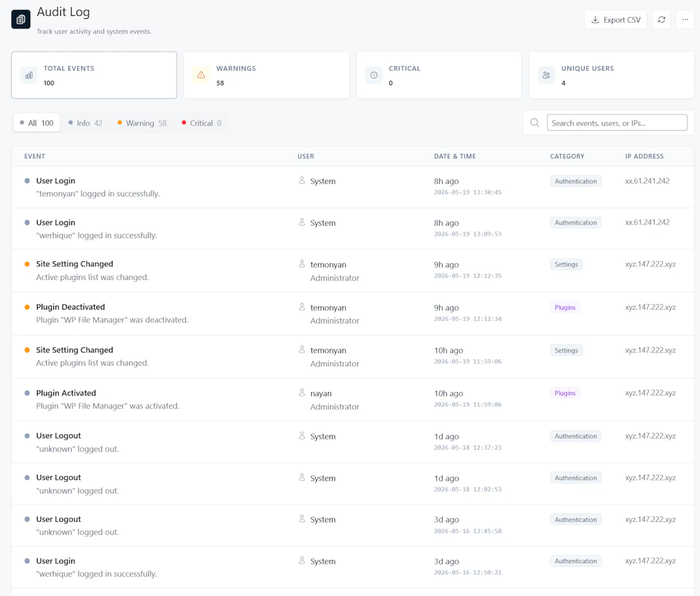Select the Total Events card
700x596 pixels.
click(x=94, y=75)
